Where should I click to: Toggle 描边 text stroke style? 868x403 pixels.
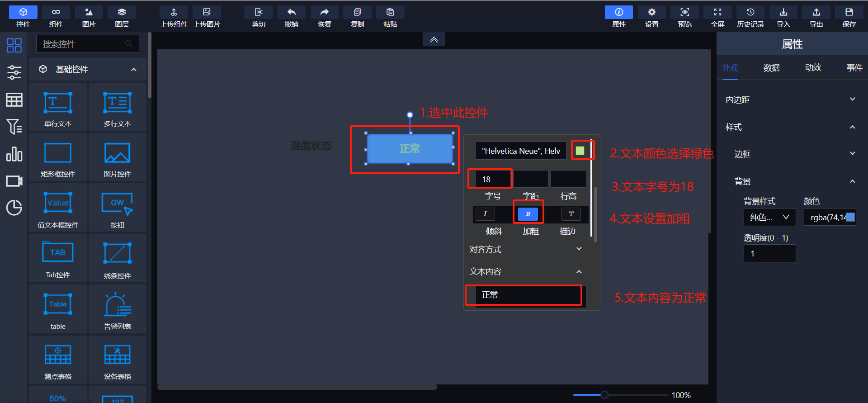571,214
